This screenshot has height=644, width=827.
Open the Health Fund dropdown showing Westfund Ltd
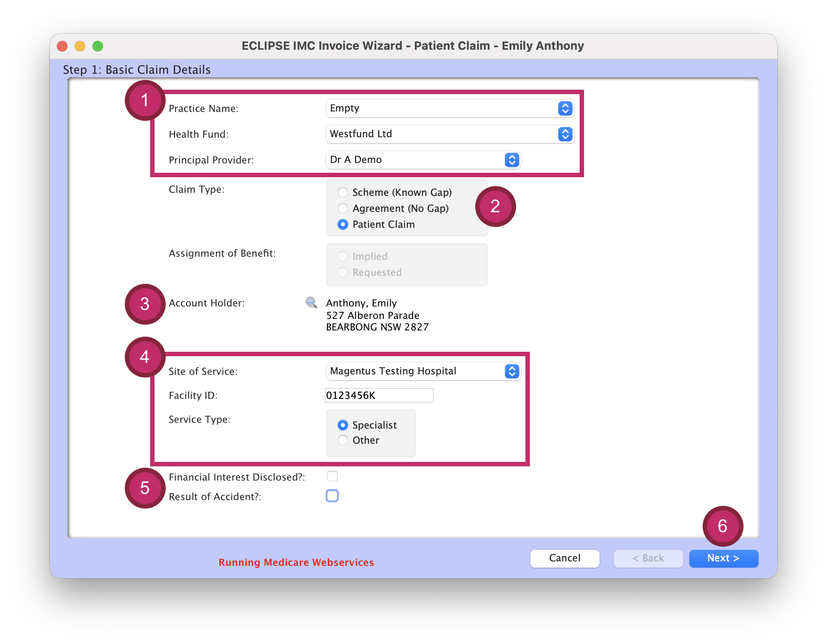pos(450,134)
